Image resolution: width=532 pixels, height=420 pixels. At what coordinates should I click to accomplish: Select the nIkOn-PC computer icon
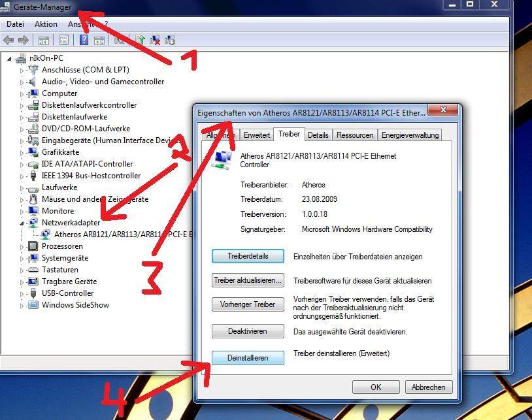(x=21, y=58)
